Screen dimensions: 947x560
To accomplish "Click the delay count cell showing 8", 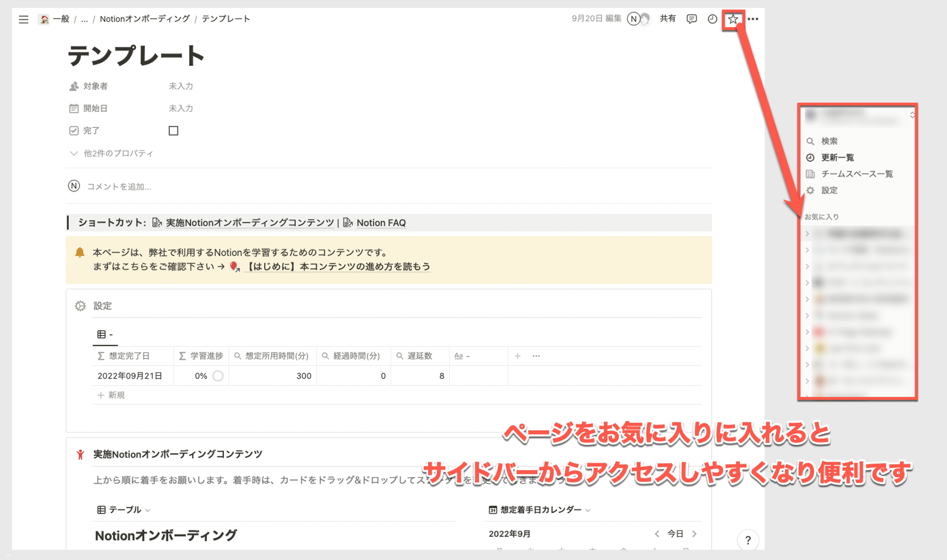I will [x=420, y=376].
